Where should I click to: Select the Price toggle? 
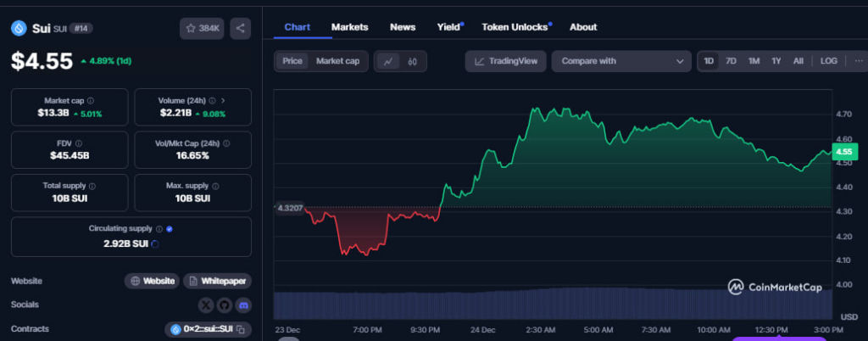292,61
